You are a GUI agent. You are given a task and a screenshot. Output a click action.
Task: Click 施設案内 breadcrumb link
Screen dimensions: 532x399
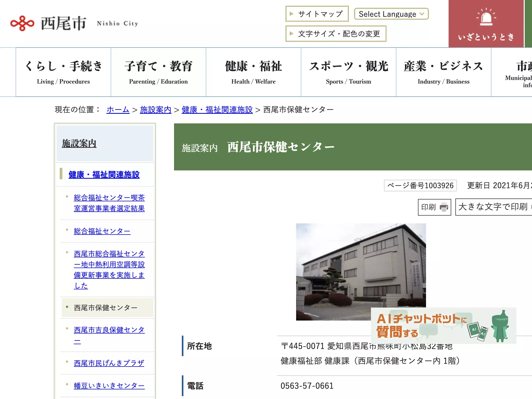tap(156, 110)
